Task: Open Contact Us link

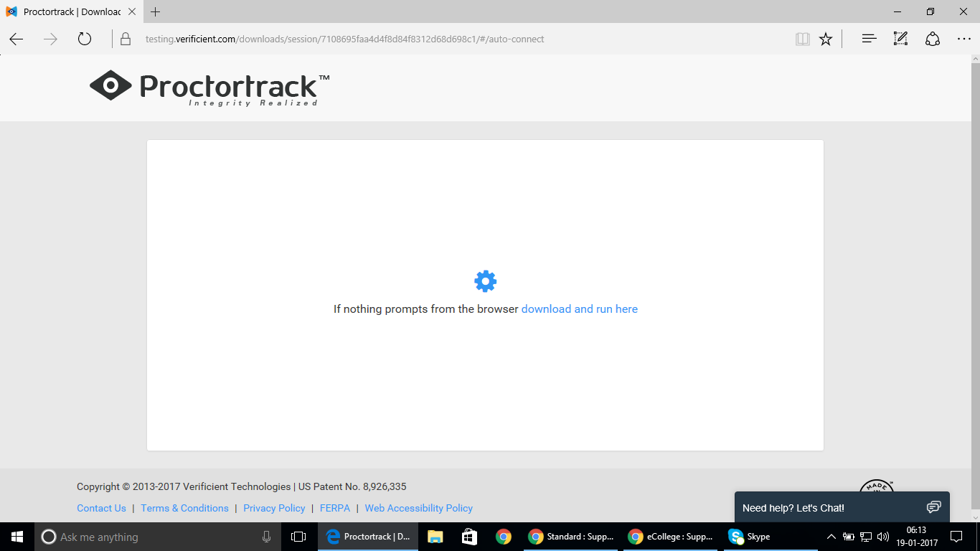Action: pos(101,508)
